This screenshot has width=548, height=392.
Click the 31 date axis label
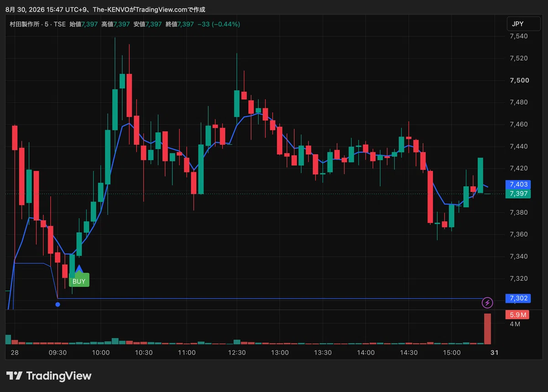494,353
